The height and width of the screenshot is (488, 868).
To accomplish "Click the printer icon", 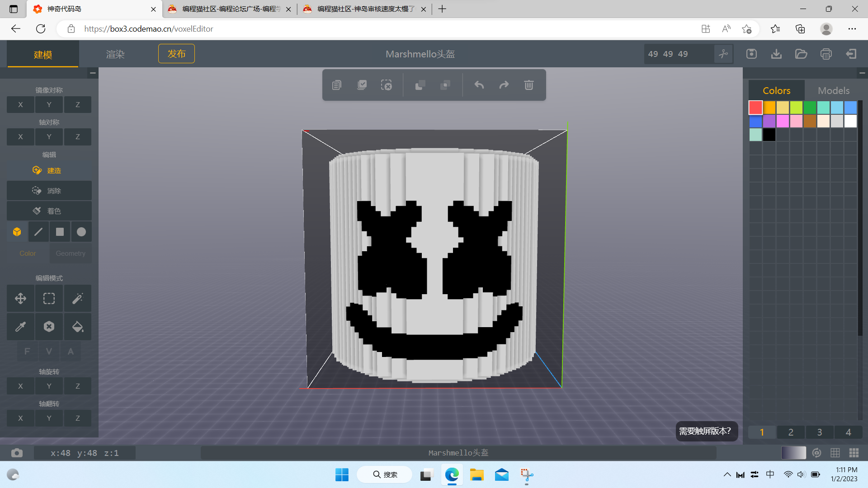I will 826,54.
